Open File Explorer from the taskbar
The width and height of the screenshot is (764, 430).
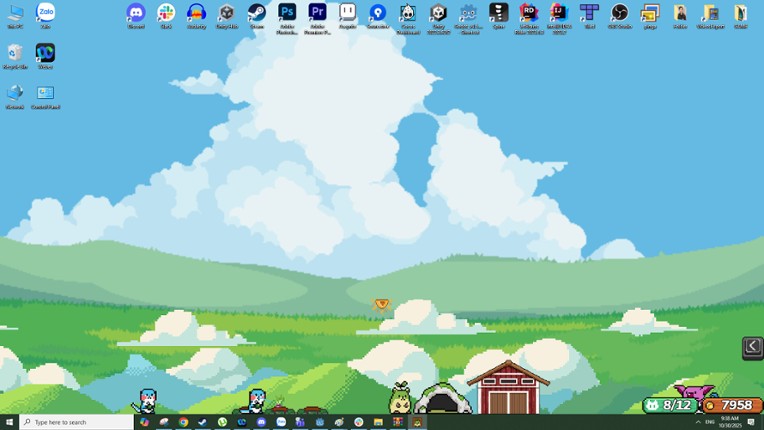[x=378, y=422]
